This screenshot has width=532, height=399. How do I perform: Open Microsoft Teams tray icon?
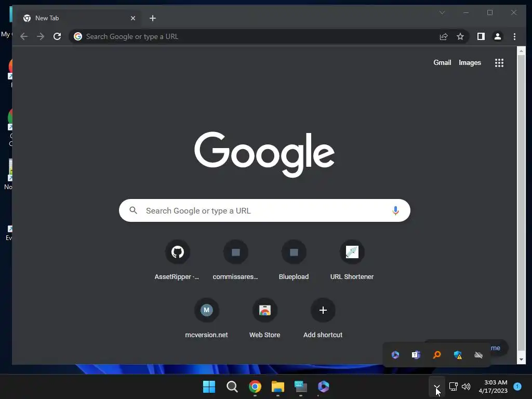coord(416,355)
